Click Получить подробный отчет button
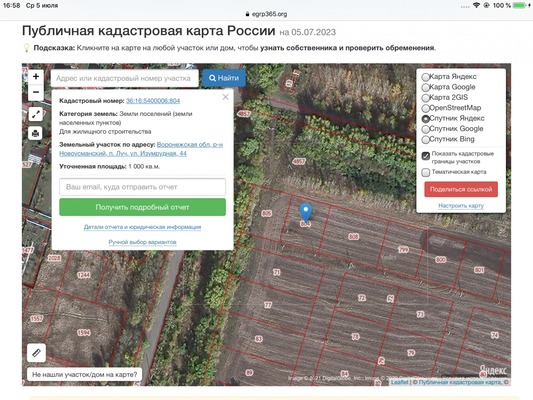The image size is (533, 400). [142, 207]
